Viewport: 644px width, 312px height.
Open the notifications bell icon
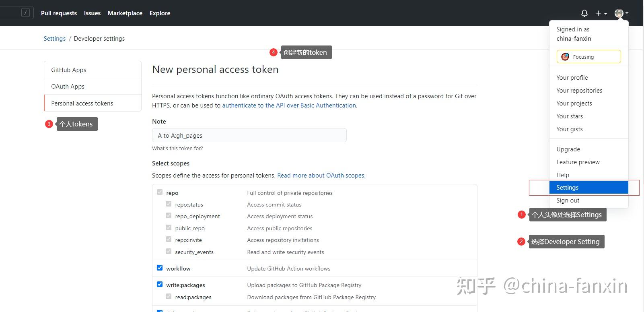click(584, 13)
